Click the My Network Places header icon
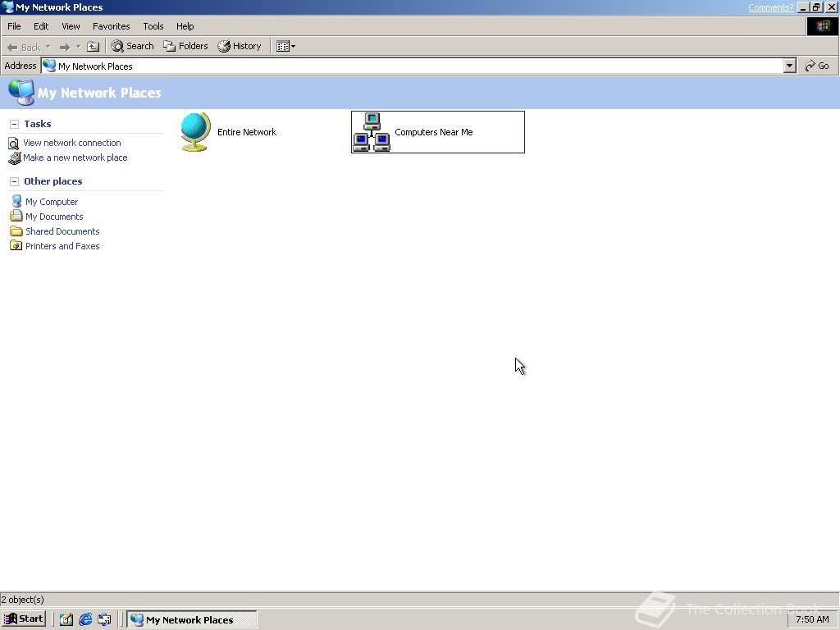Screen dimensions: 840x630 (x=21, y=92)
